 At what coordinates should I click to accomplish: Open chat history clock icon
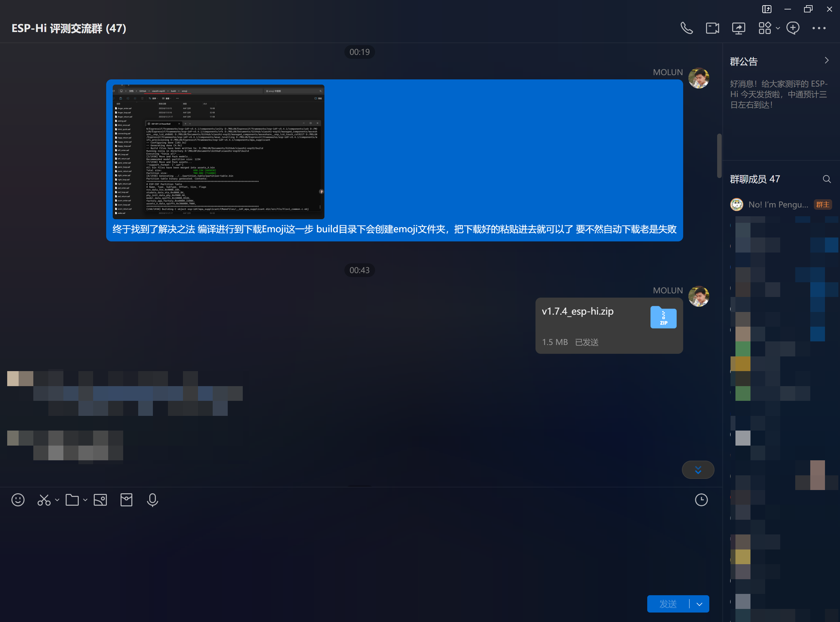click(701, 500)
